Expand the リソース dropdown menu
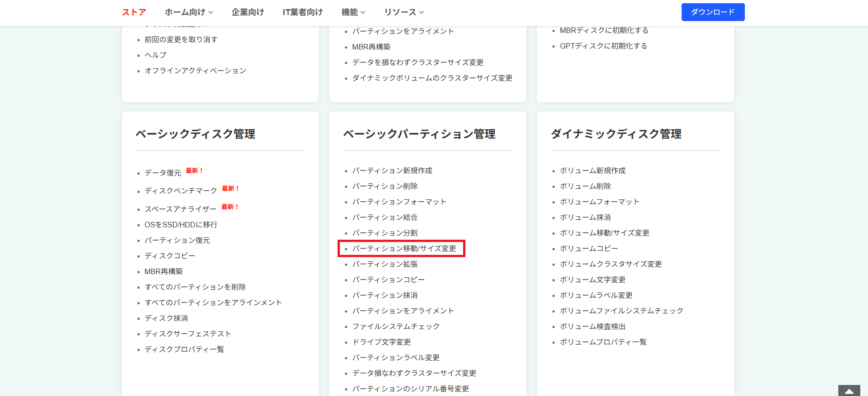The image size is (868, 396). [404, 12]
